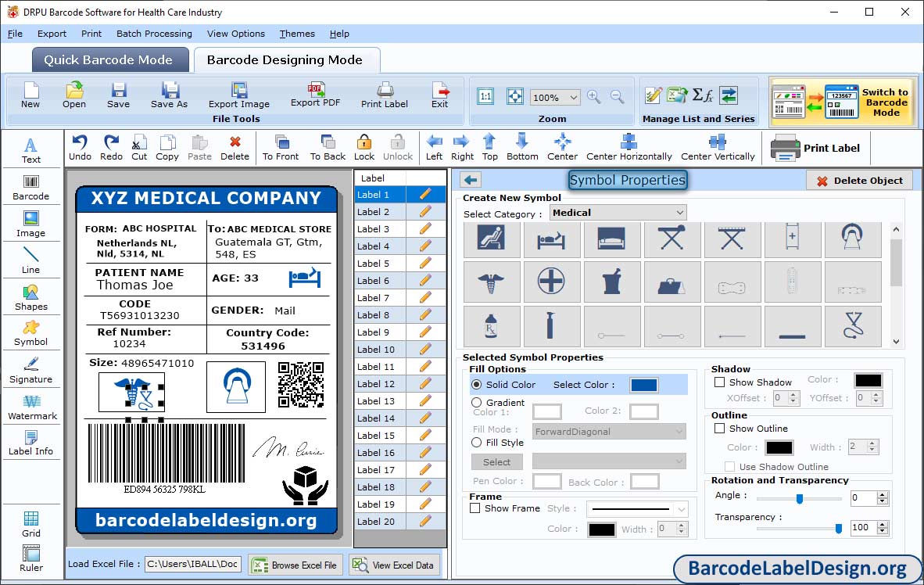Open the frame Style line dropdown

point(638,508)
